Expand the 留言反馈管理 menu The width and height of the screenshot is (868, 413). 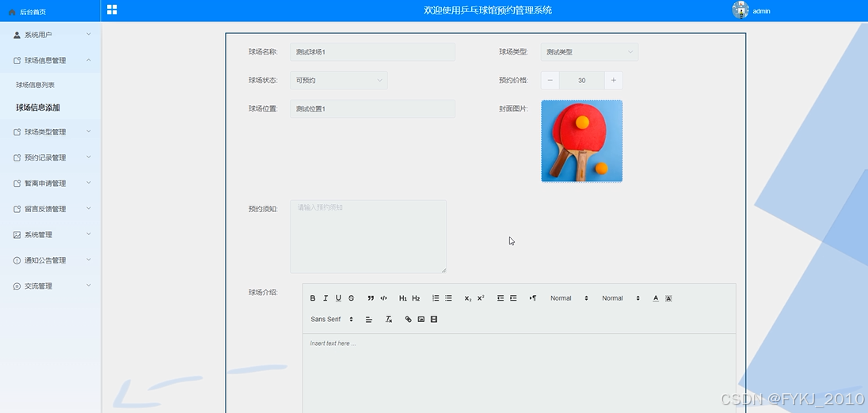click(51, 209)
